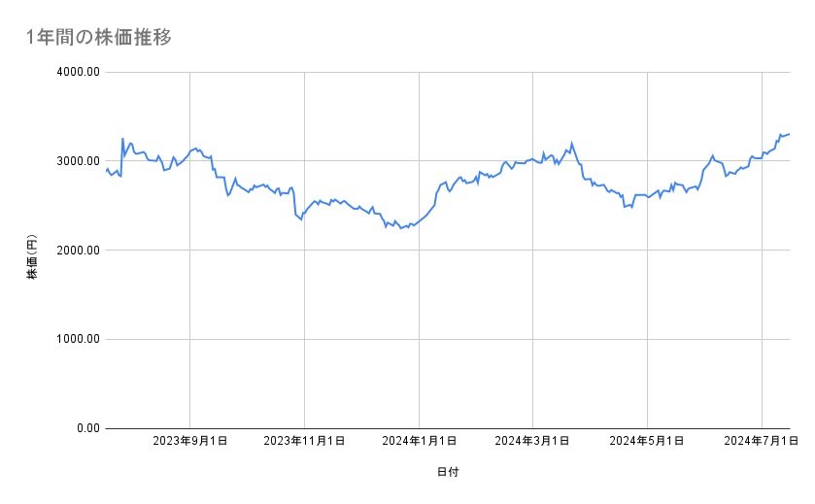Click the 2024年1月1日 date label
815x504 pixels.
coord(420,442)
